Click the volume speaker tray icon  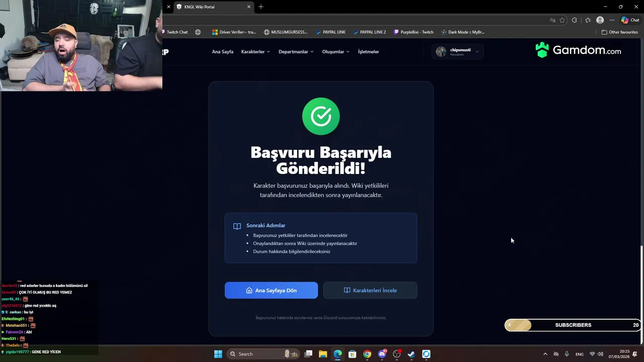(x=600, y=354)
